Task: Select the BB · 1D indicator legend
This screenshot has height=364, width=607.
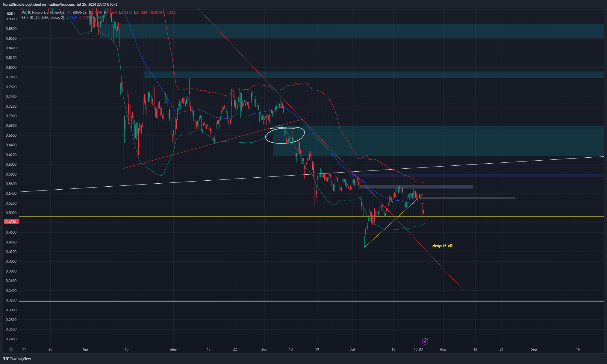Action: tap(43, 18)
